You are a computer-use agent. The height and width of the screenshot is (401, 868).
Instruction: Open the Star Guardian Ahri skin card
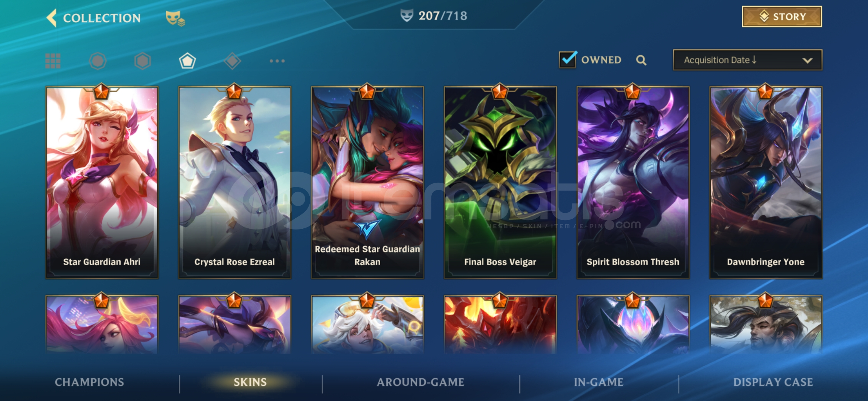coord(102,182)
